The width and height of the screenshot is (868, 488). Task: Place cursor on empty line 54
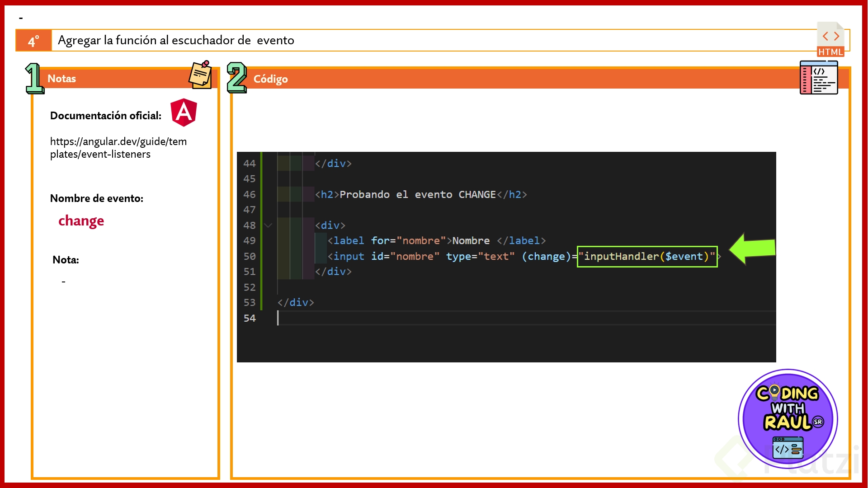pyautogui.click(x=407, y=318)
